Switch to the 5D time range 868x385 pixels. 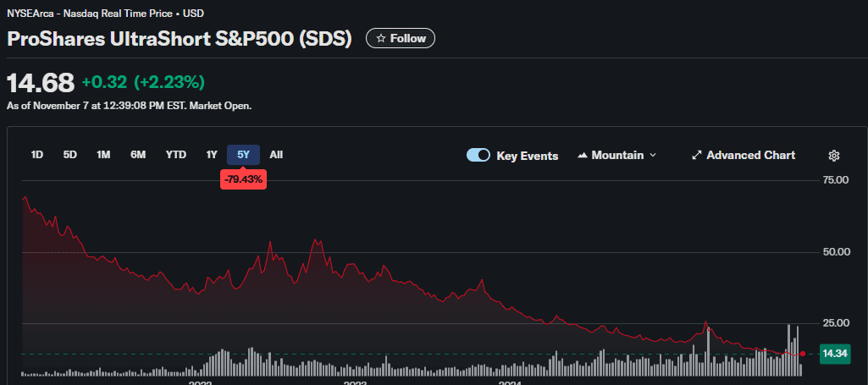[70, 155]
